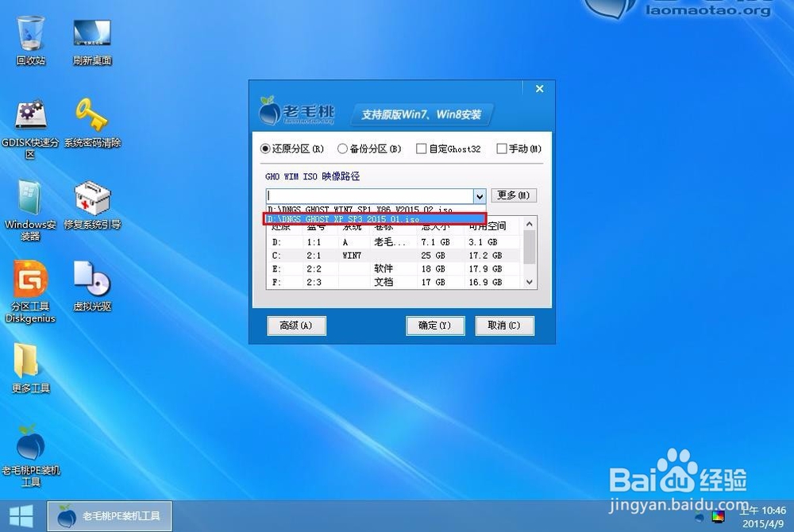The height and width of the screenshot is (532, 794).
Task: Select 备份分区(B) radio button
Action: (369, 148)
